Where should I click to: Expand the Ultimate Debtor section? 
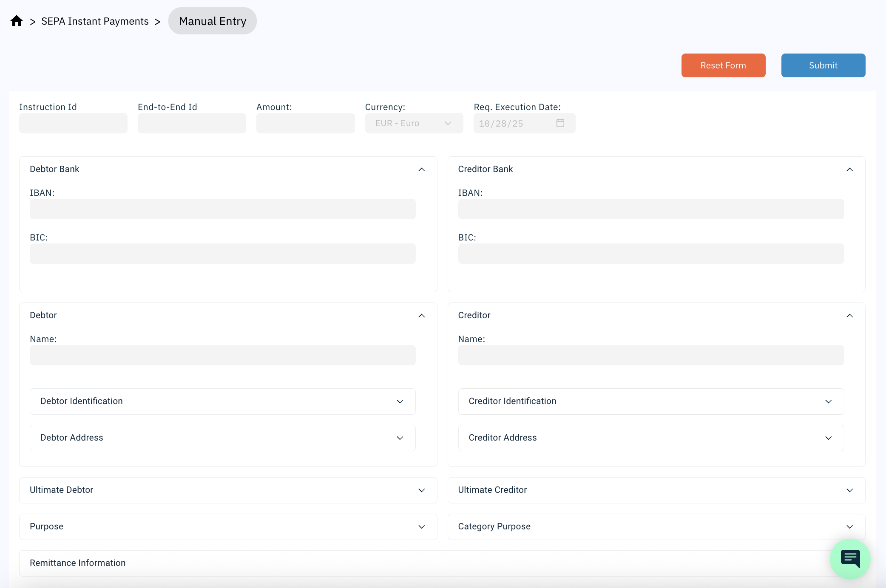[228, 490]
